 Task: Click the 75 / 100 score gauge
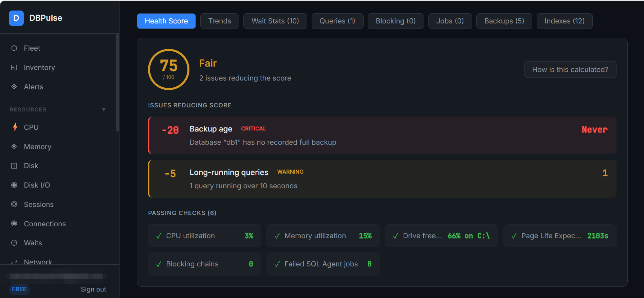tap(169, 70)
